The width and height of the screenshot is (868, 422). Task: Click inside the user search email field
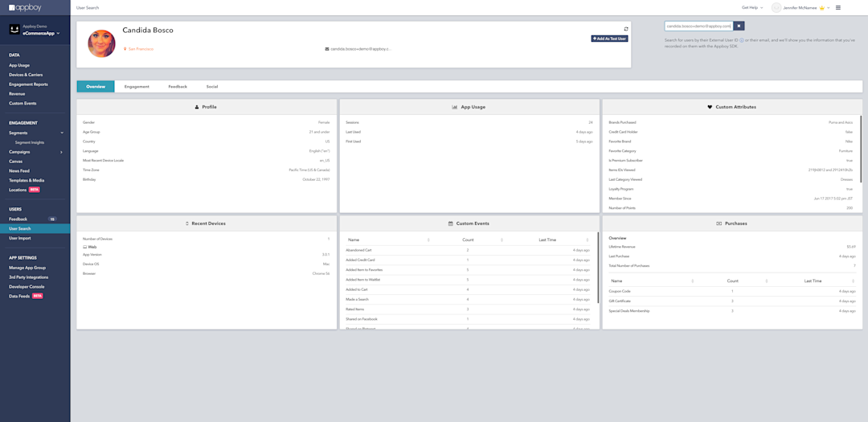pos(698,26)
